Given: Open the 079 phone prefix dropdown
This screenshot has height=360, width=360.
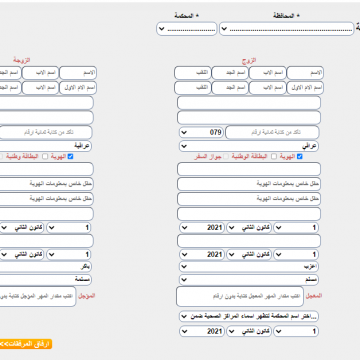Looking at the screenshot, I should point(202,132).
